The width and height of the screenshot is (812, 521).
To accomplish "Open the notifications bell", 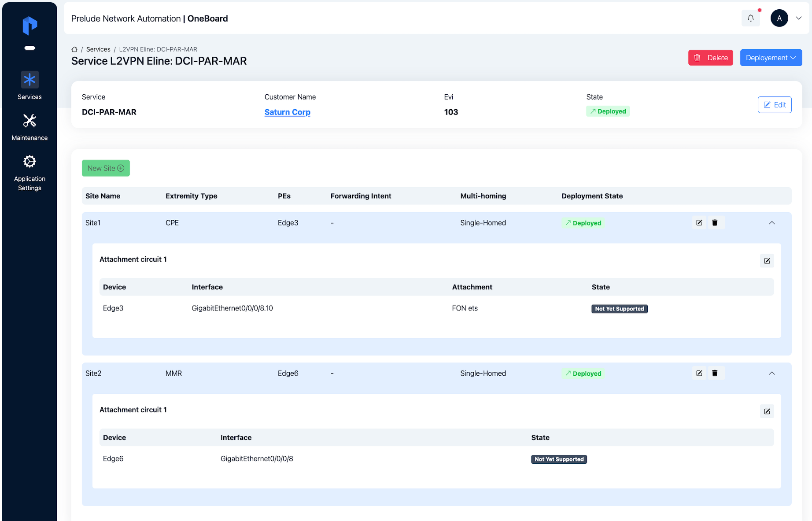I will pyautogui.click(x=751, y=18).
